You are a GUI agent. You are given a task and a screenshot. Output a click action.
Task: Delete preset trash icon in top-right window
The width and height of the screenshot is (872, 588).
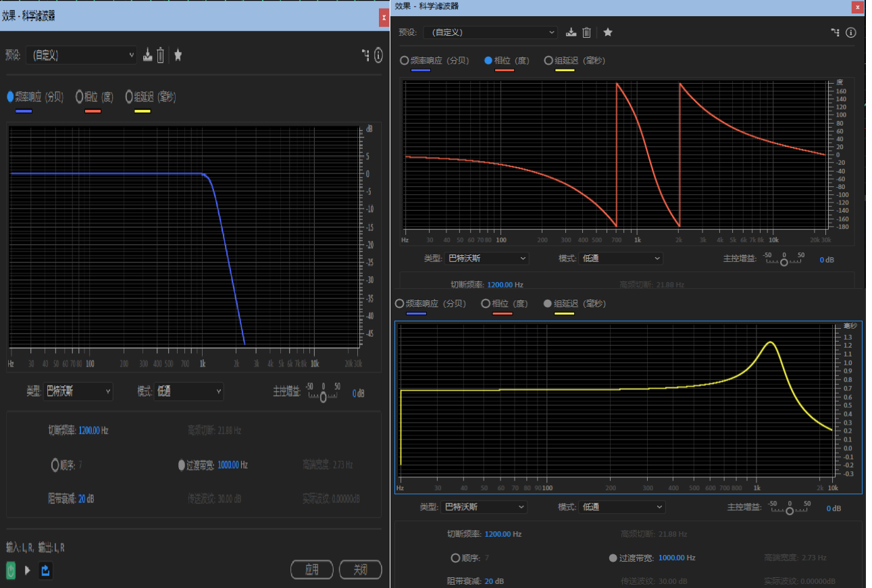point(587,32)
